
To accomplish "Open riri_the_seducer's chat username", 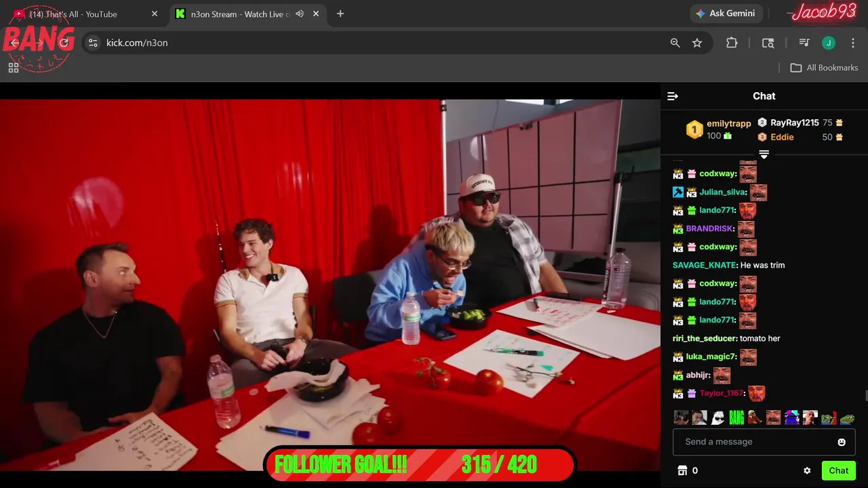I will (x=704, y=338).
